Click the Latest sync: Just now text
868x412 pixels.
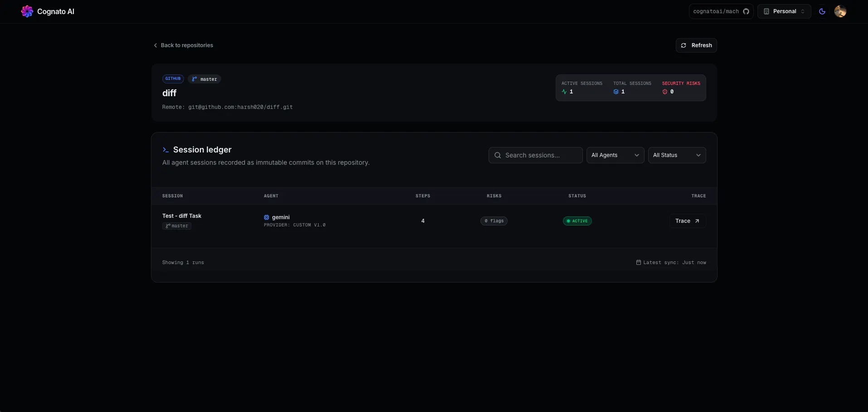[x=674, y=263]
